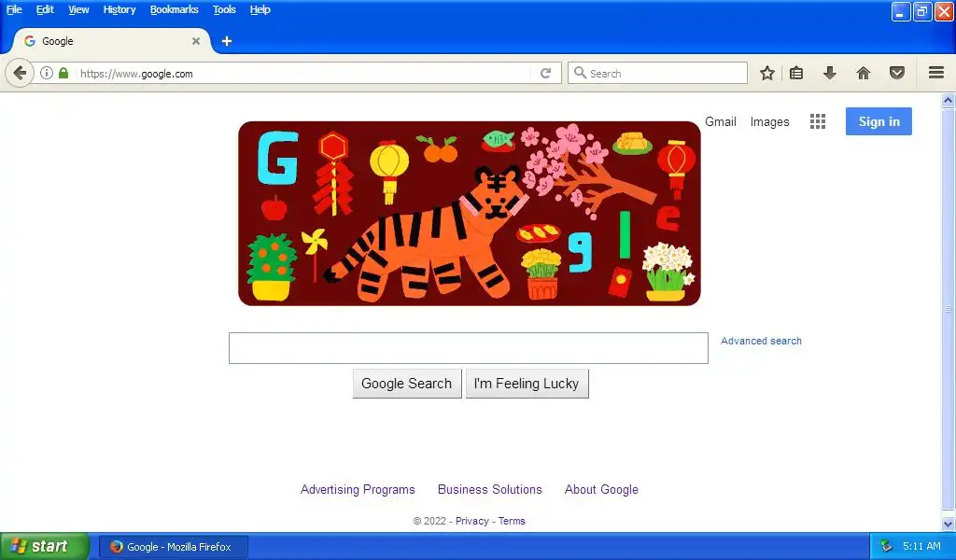Open the Firefox hamburger menu
Image resolution: width=956 pixels, height=560 pixels.
(936, 73)
